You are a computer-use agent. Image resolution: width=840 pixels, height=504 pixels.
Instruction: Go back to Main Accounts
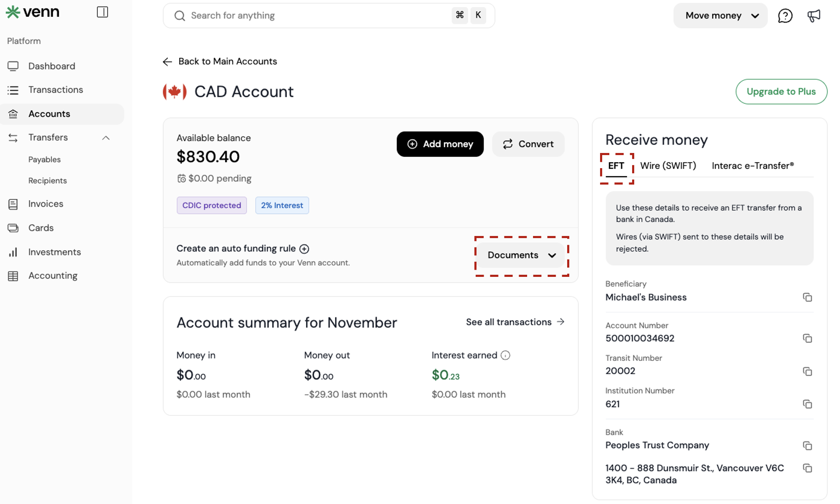point(220,62)
